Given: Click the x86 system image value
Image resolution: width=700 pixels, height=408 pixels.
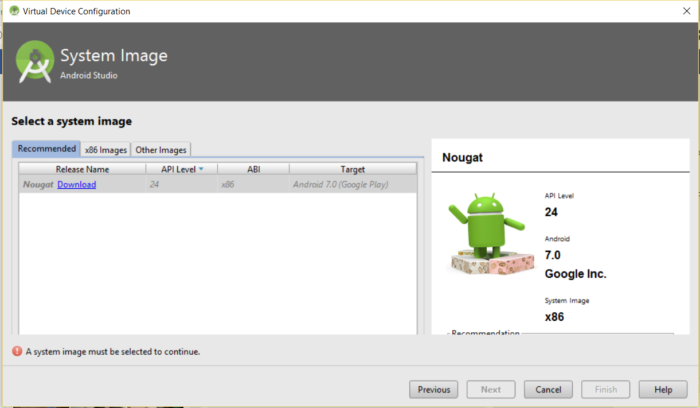Looking at the screenshot, I should 554,316.
